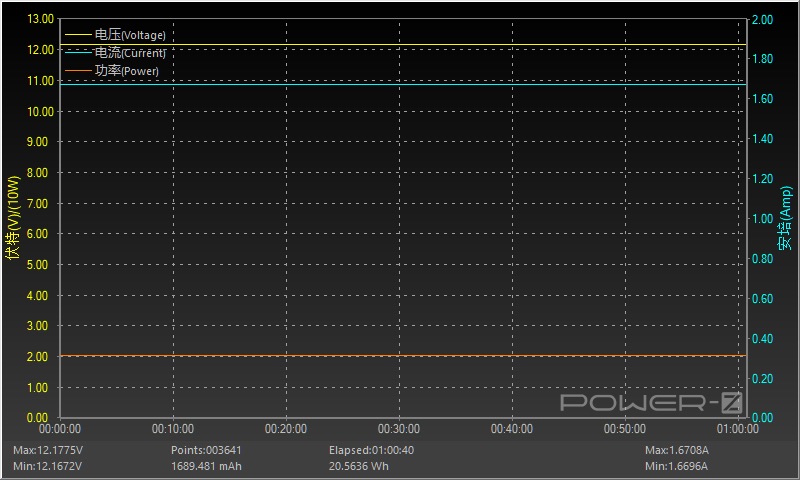Toggle the 电压(Voltage) legend label

(x=130, y=35)
